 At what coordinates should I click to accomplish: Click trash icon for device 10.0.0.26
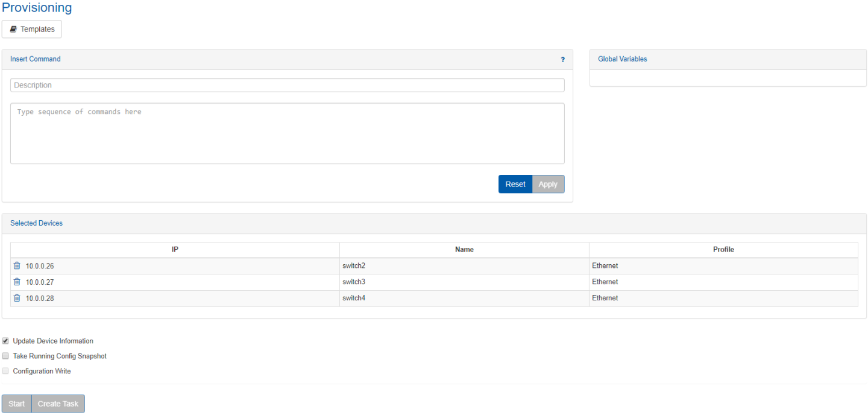[x=17, y=266]
